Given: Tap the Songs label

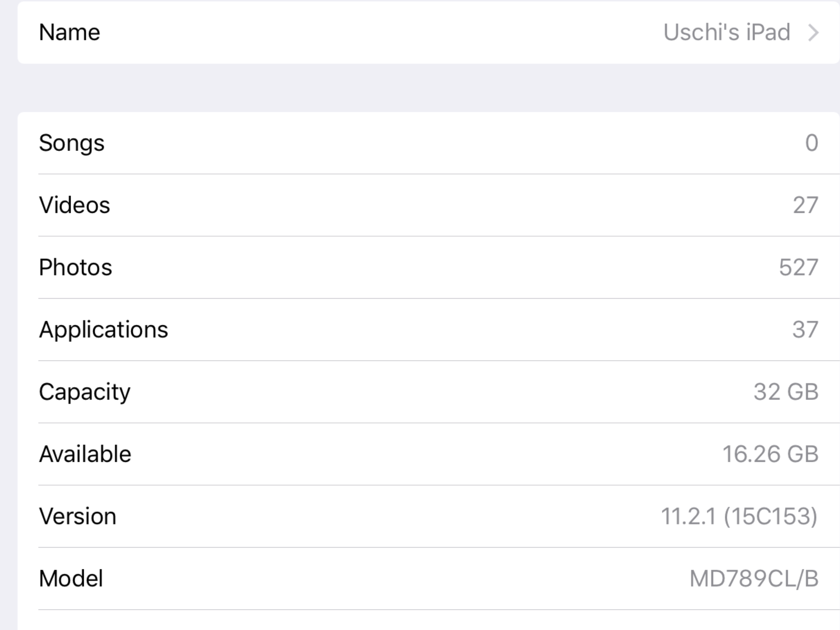Looking at the screenshot, I should pos(71,143).
